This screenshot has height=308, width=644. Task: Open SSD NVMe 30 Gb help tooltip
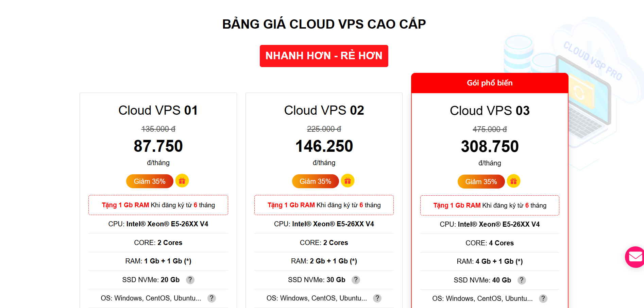coord(356,280)
